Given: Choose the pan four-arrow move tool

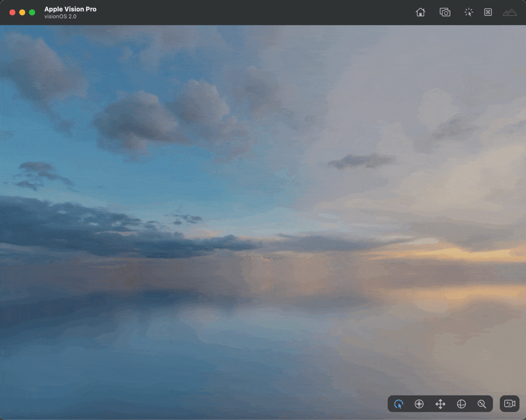Looking at the screenshot, I should (440, 404).
